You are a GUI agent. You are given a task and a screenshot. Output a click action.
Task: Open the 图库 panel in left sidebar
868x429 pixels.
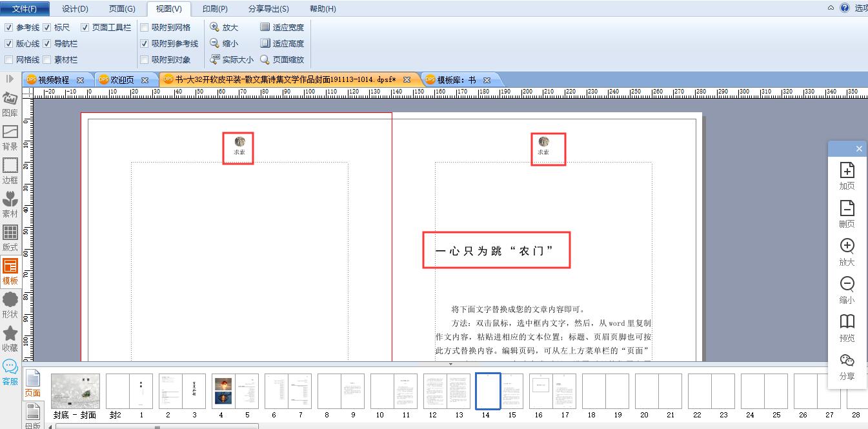click(10, 106)
